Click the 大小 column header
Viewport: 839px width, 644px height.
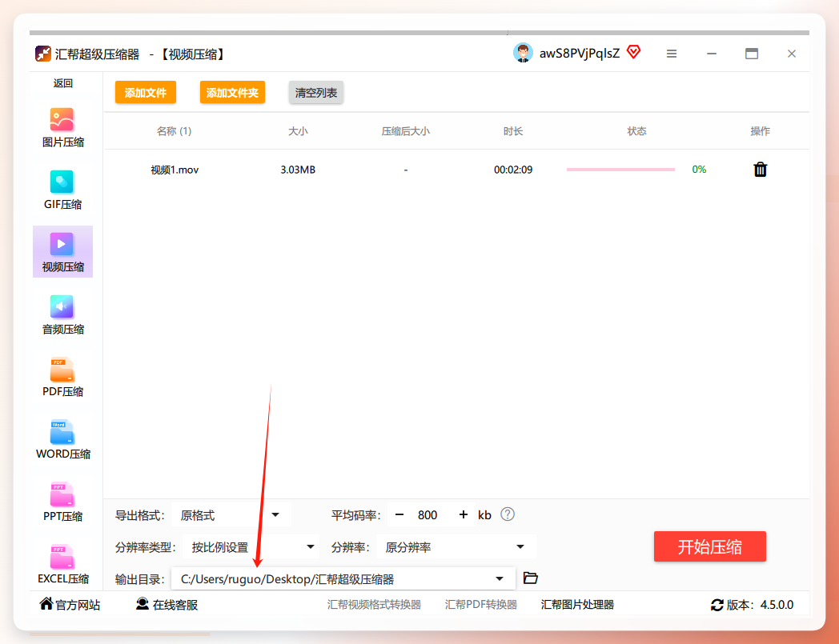point(298,131)
